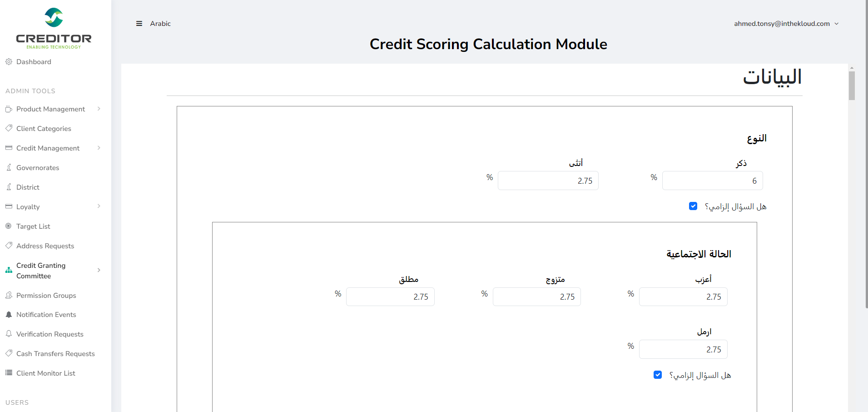Open Cash Transfers Requests
The width and height of the screenshot is (868, 412).
[55, 354]
